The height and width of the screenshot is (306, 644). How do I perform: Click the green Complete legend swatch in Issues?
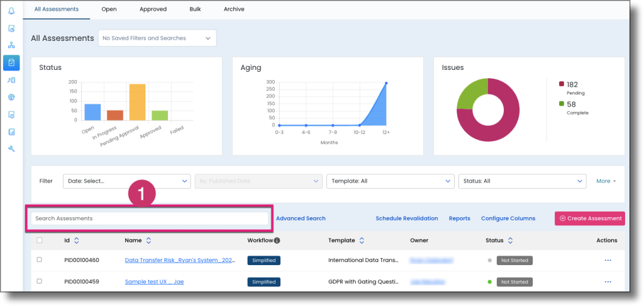coord(562,104)
